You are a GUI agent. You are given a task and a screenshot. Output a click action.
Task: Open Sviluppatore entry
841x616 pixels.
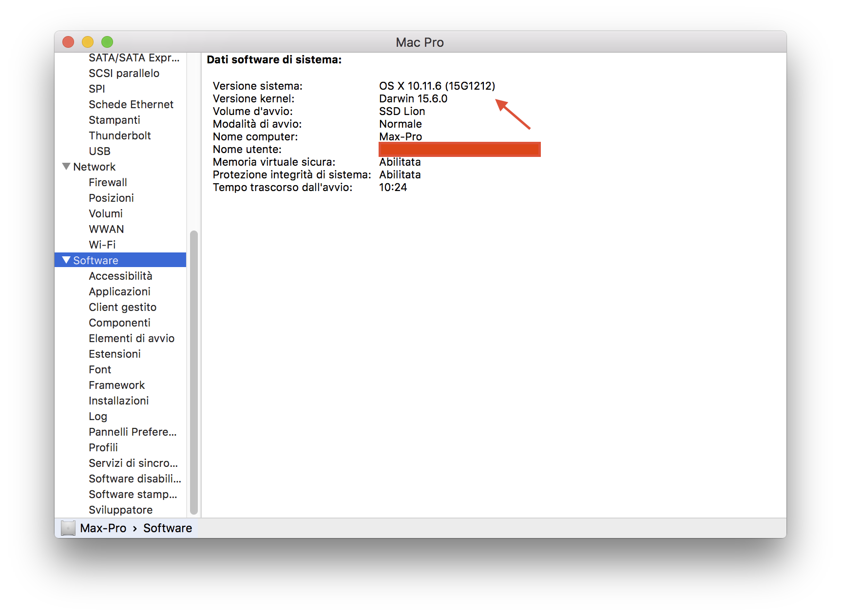[120, 510]
